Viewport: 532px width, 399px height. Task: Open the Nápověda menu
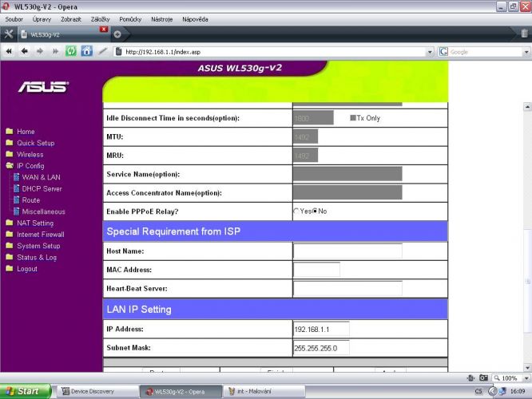pyautogui.click(x=195, y=19)
